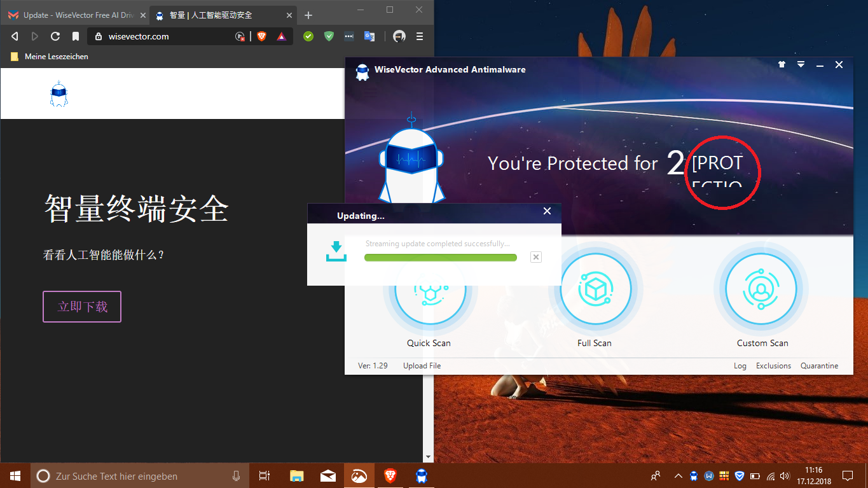Click the WiseVector logo on the webpage

pyautogui.click(x=59, y=94)
